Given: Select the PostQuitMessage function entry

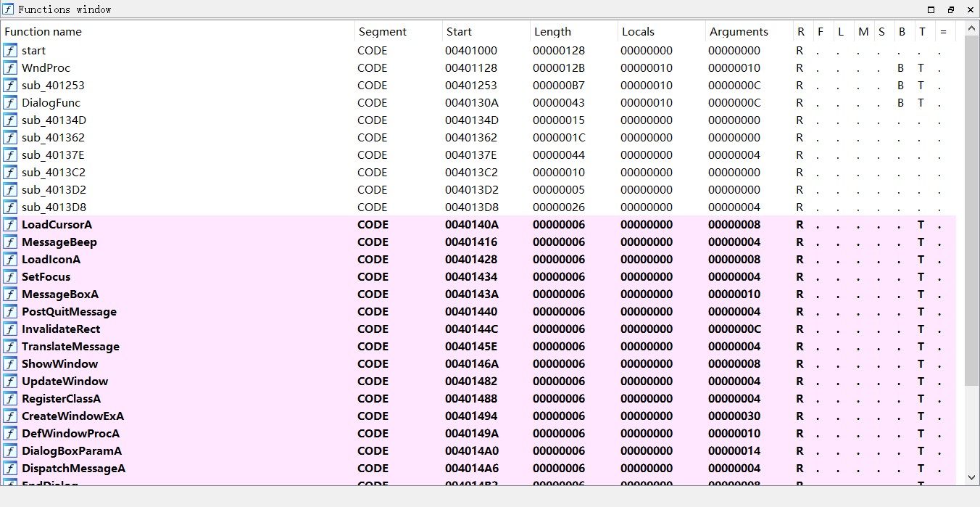Looking at the screenshot, I should [69, 312].
